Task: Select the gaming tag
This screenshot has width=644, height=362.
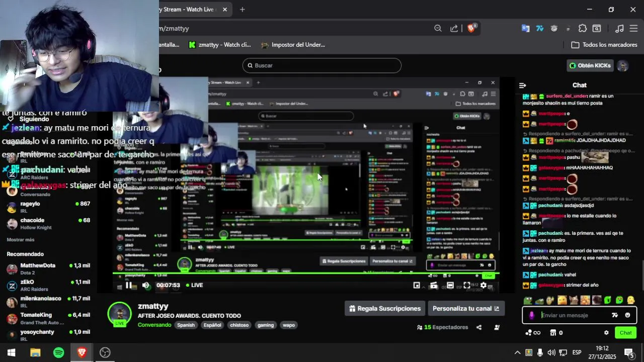Action: (x=266, y=325)
